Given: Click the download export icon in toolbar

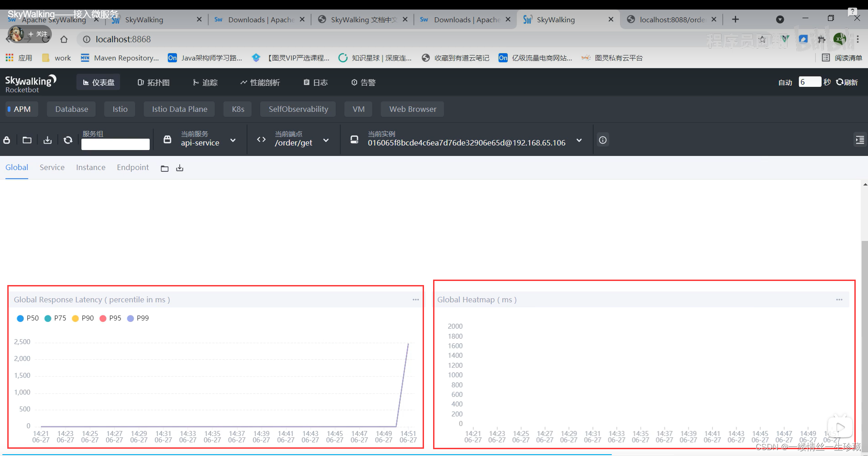Looking at the screenshot, I should tap(47, 140).
